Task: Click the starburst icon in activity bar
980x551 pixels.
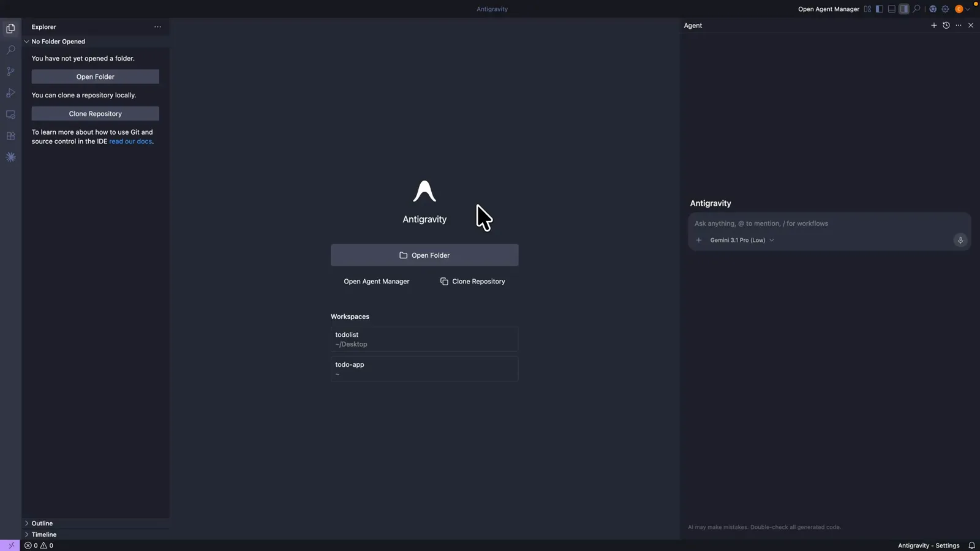Action: 10,157
